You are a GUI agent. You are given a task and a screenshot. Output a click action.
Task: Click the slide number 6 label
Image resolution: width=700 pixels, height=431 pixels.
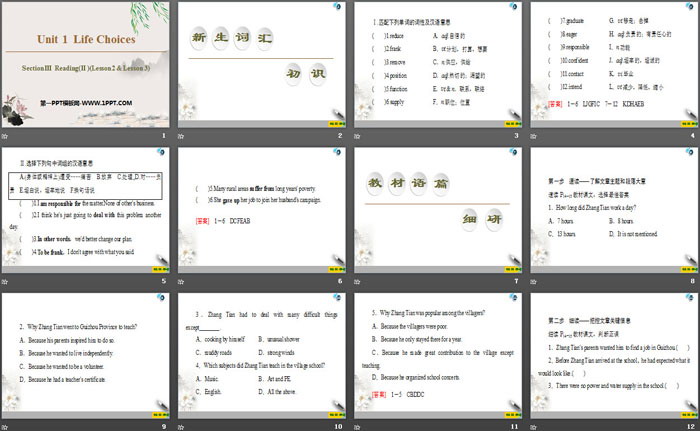(x=340, y=281)
